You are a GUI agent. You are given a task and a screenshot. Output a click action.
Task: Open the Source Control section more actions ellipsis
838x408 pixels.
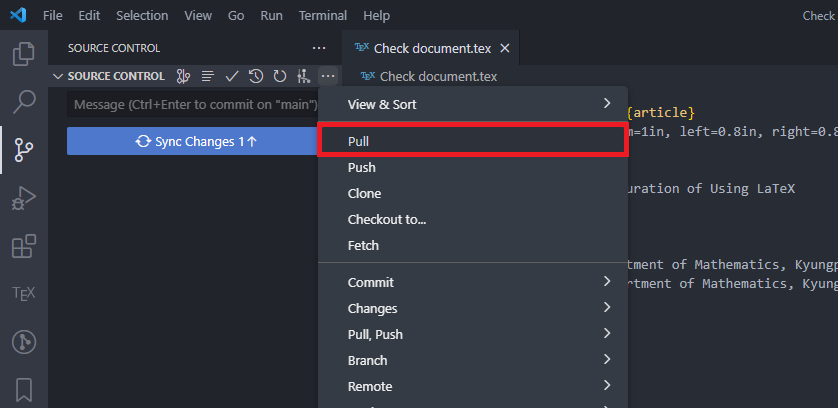click(328, 76)
